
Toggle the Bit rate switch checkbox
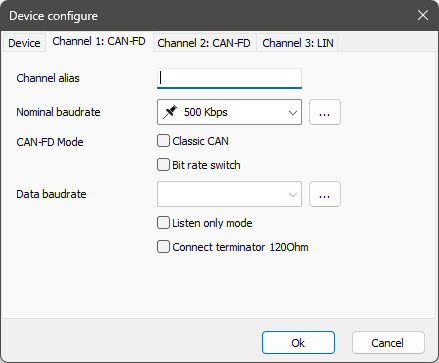(x=163, y=165)
